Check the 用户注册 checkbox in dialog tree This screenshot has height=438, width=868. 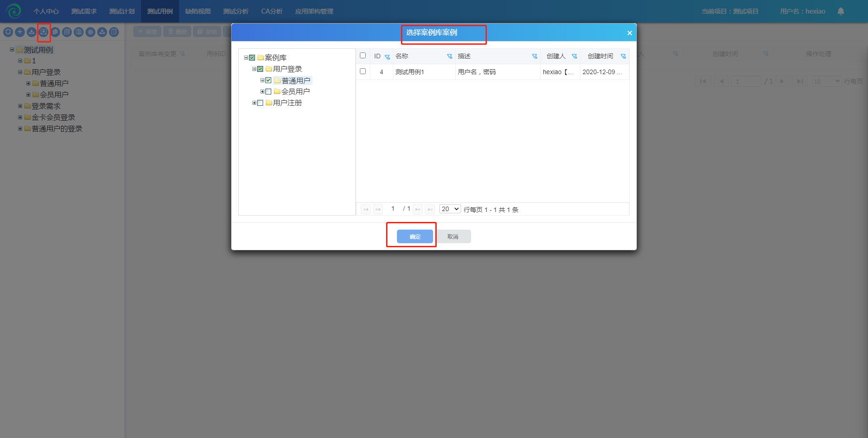coord(260,103)
